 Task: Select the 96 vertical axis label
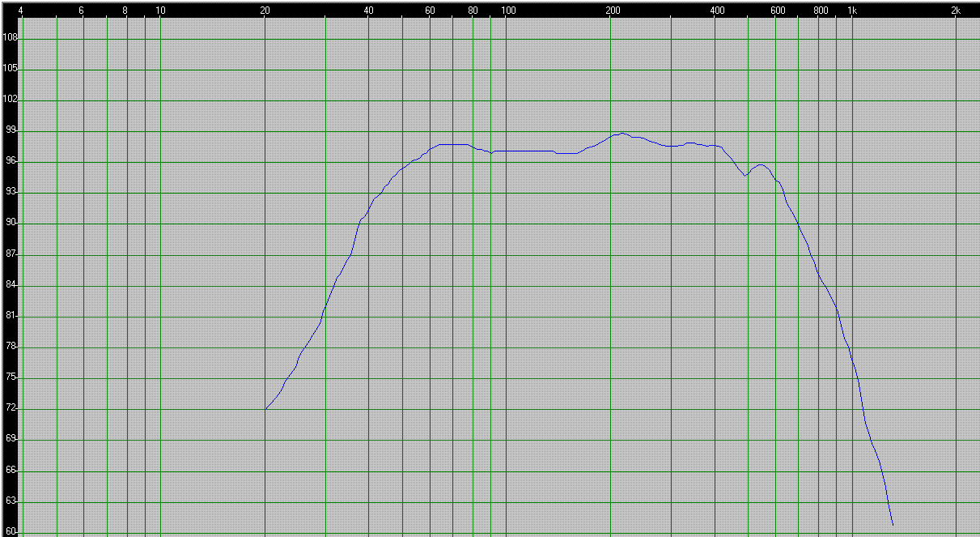[x=11, y=161]
